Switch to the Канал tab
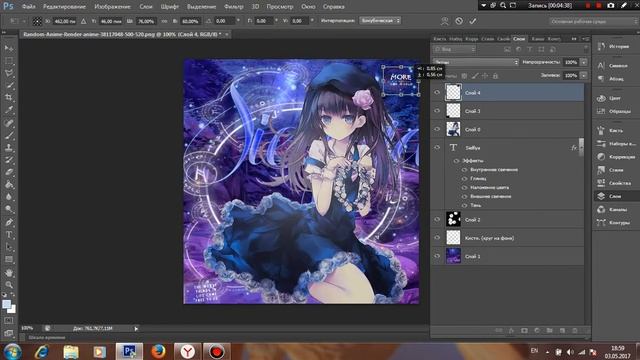Screen dimensions: 640x360 tap(538, 39)
